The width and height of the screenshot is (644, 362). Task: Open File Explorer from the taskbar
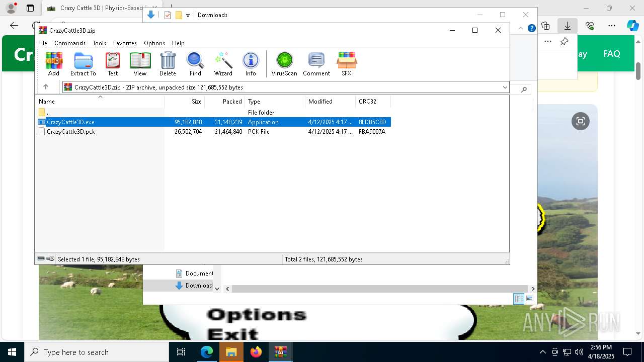[x=231, y=352]
